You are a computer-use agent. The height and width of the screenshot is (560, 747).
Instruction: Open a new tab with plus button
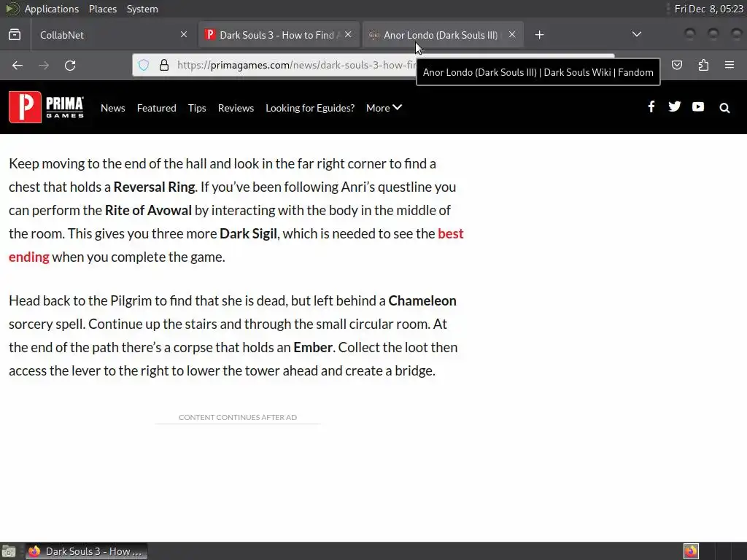pyautogui.click(x=539, y=35)
